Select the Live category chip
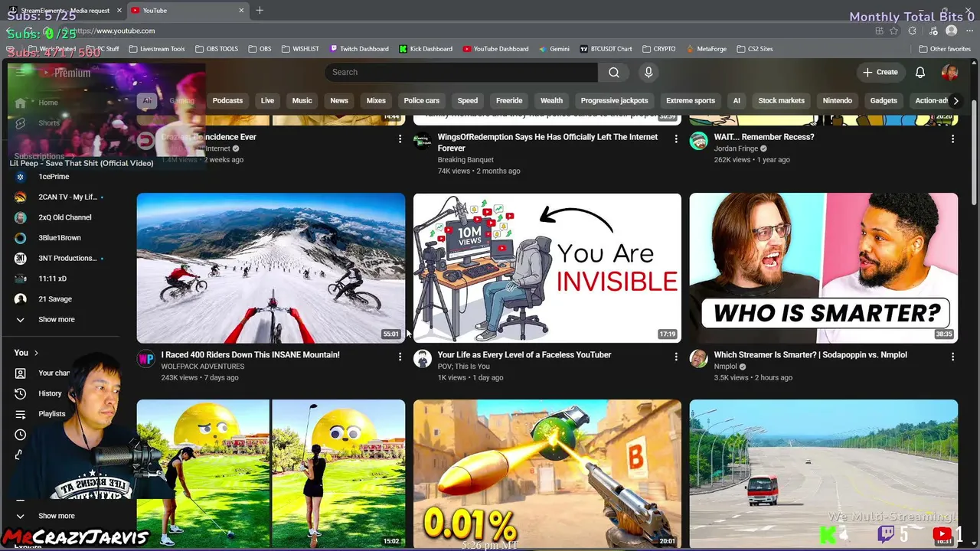Screen dimensions: 980x551 tap(267, 100)
